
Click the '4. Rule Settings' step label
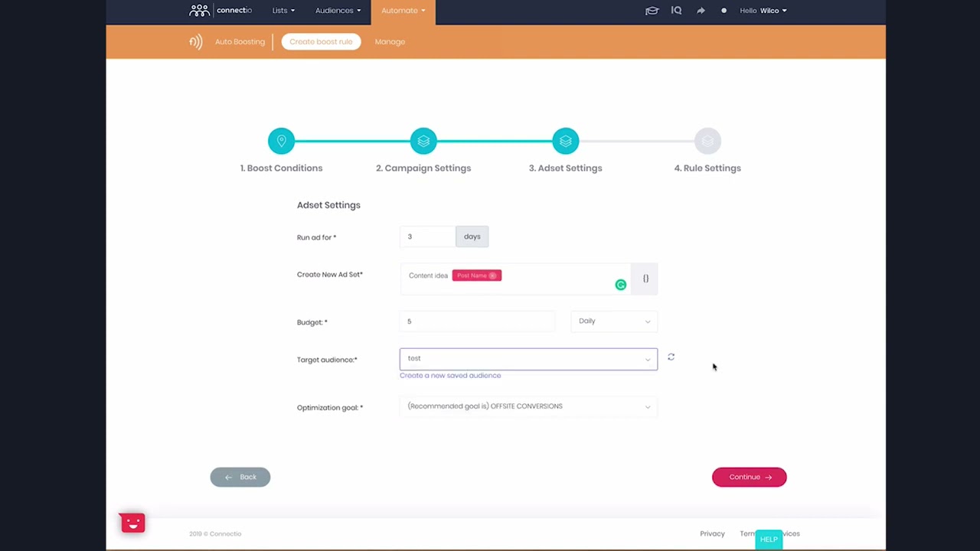(x=707, y=168)
